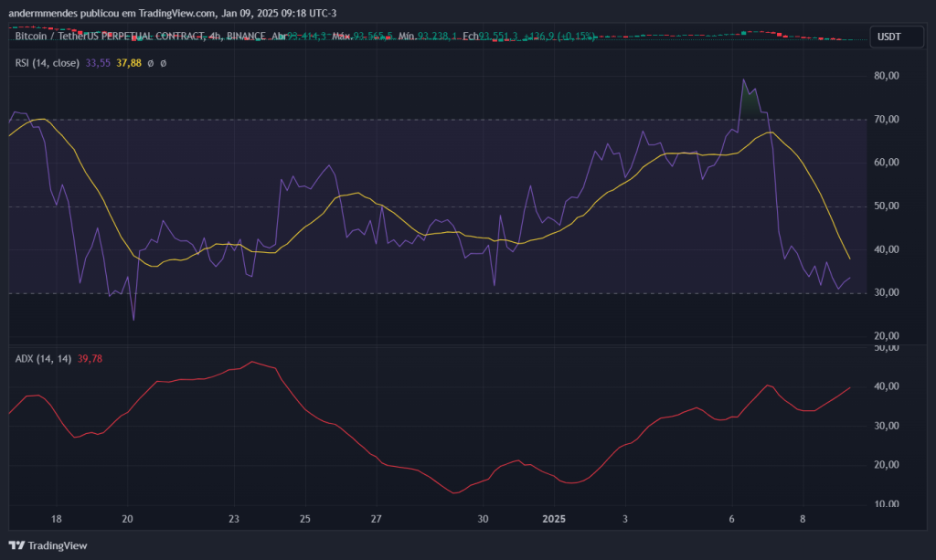Click the bold 2025 year label on time axis
Image resolution: width=936 pixels, height=560 pixels.
click(554, 519)
